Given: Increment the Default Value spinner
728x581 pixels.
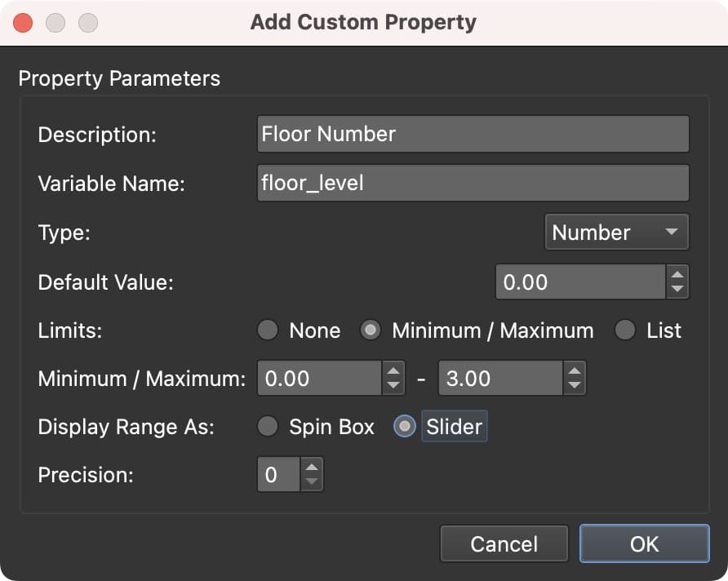Looking at the screenshot, I should (x=677, y=276).
